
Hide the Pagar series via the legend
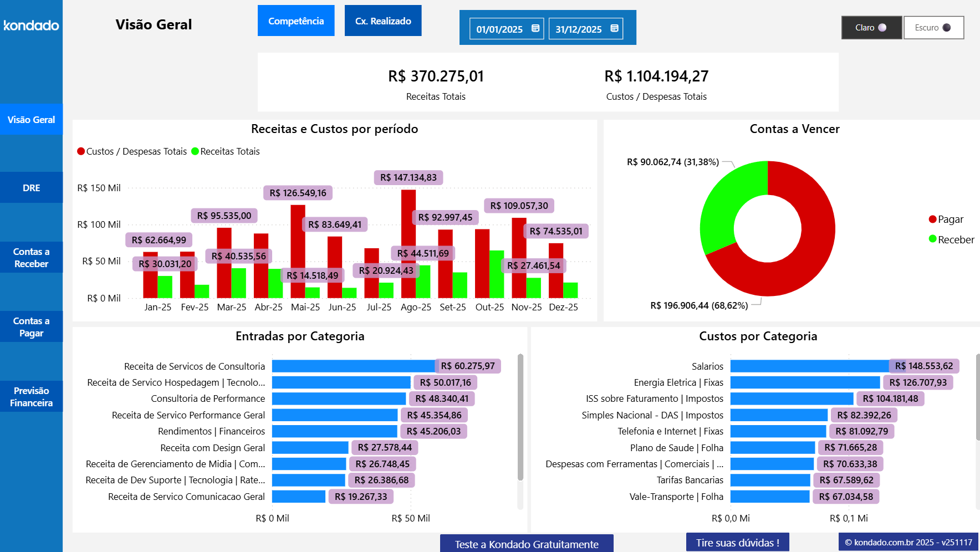[933, 219]
